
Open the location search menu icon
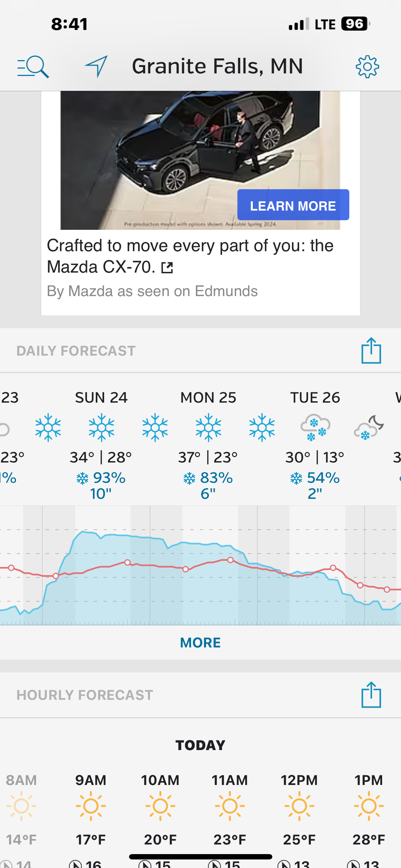[x=33, y=67]
